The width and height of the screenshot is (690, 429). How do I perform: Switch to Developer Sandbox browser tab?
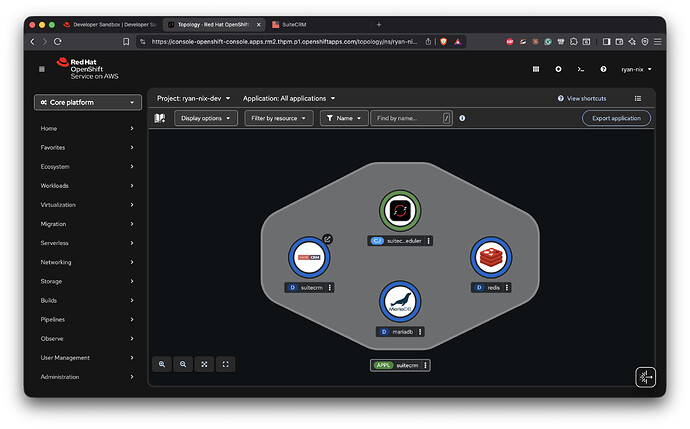[x=110, y=25]
